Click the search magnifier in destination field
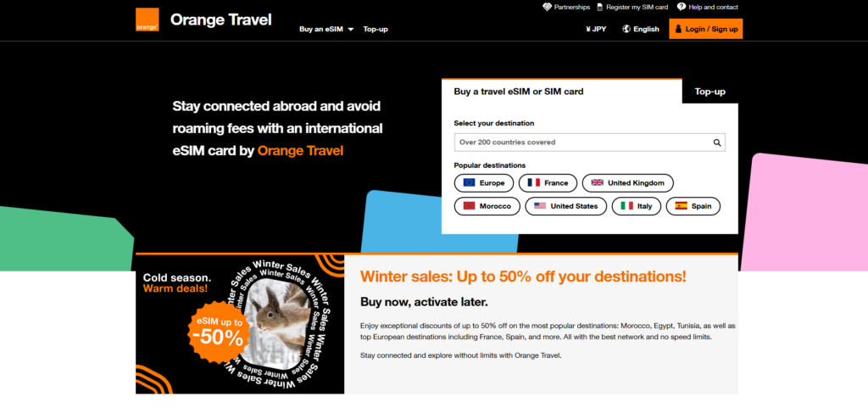The width and height of the screenshot is (868, 419). tap(717, 142)
